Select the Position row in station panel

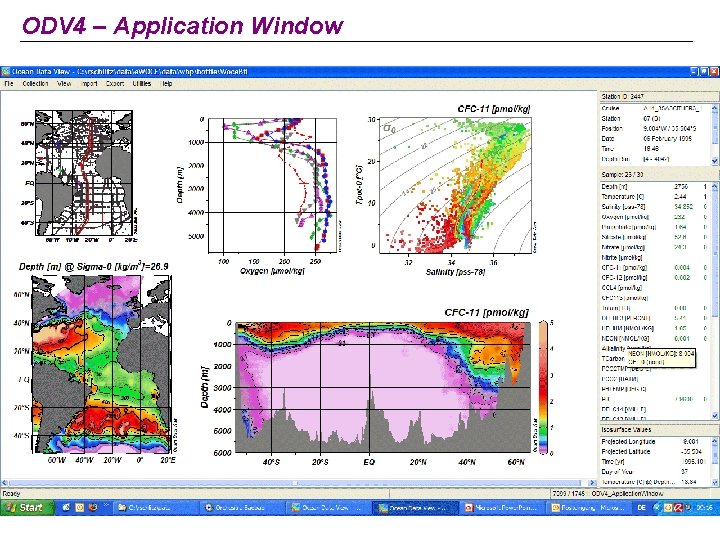[655, 129]
